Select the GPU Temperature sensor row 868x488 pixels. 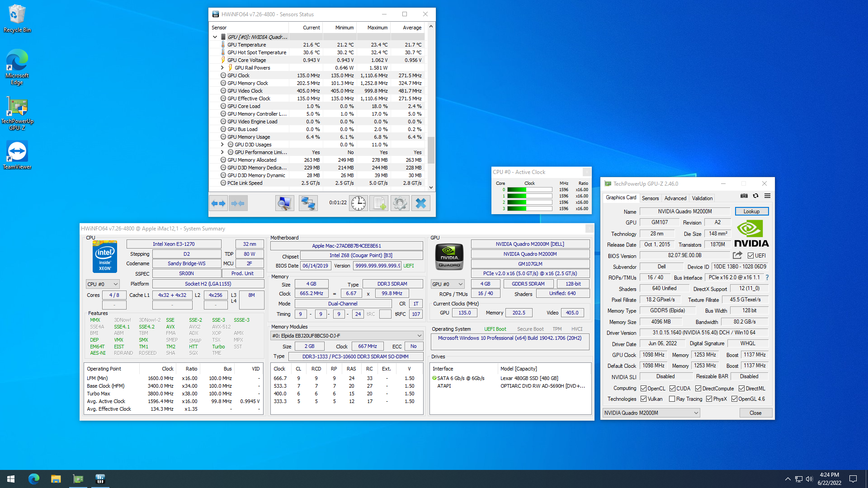pos(317,45)
